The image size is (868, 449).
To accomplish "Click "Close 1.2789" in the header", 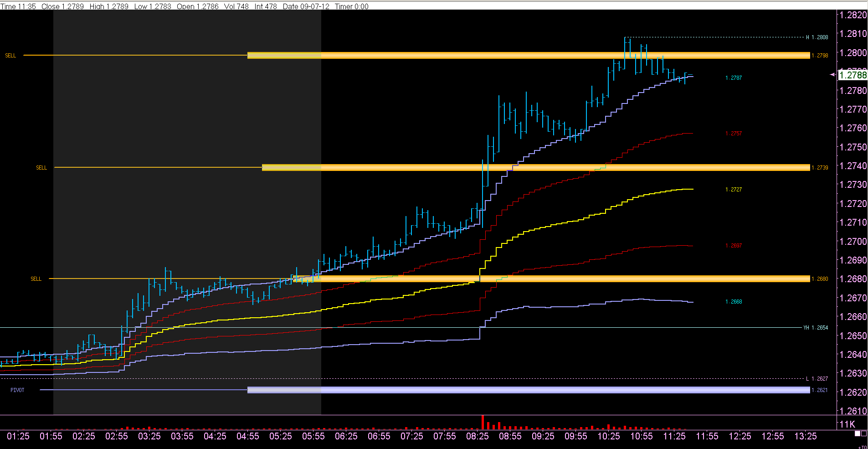I will point(62,6).
